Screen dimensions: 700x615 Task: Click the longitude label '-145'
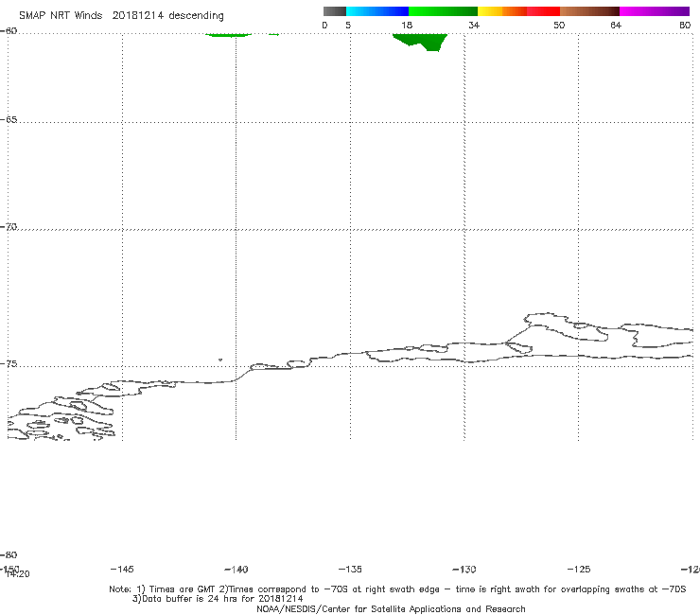(x=121, y=570)
